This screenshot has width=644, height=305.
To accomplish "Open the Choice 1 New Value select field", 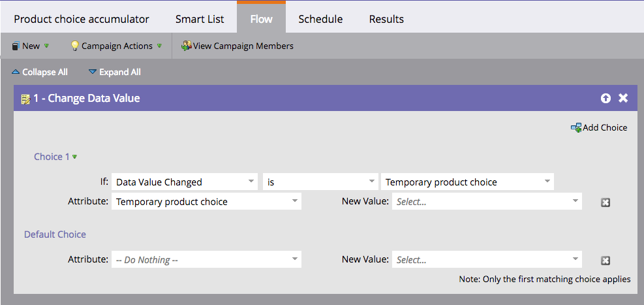I will click(487, 201).
